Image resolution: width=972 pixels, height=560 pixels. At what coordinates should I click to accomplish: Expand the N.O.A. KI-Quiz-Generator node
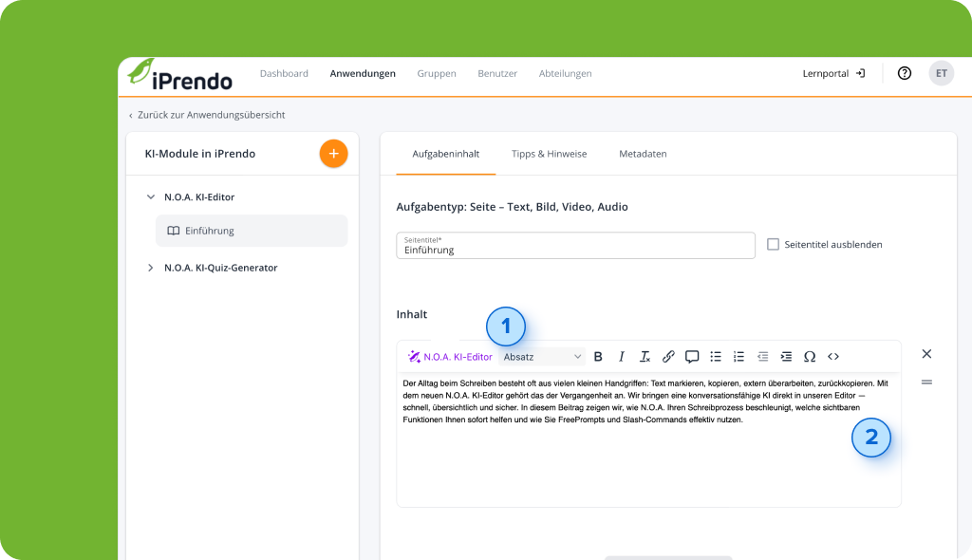pyautogui.click(x=150, y=268)
